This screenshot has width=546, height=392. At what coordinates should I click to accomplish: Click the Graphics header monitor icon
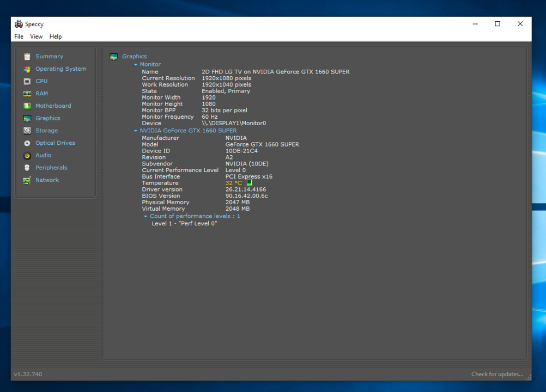114,56
